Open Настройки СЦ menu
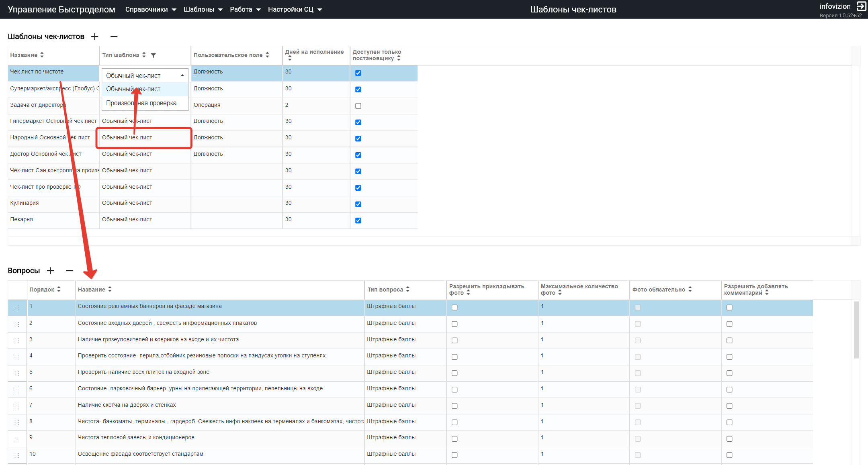 coord(295,9)
